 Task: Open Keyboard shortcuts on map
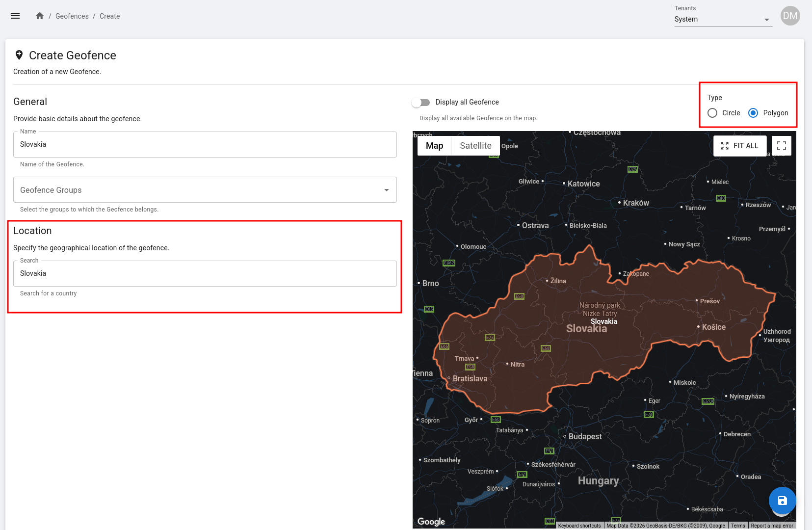579,526
